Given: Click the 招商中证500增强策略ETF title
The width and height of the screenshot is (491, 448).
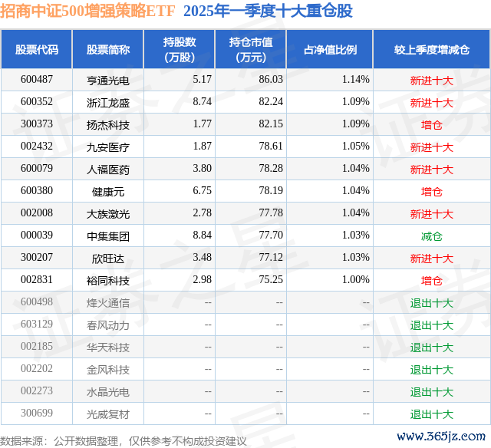Looking at the screenshot, I should point(88,12).
